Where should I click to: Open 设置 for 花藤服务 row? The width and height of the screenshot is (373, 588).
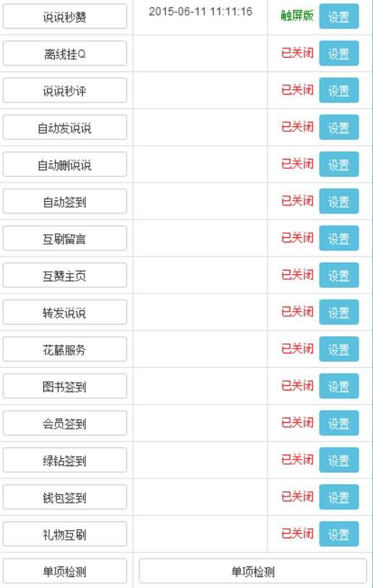pyautogui.click(x=339, y=349)
